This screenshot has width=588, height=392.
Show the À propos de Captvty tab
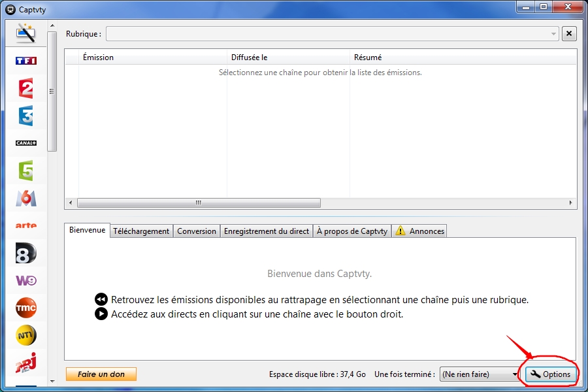[351, 231]
